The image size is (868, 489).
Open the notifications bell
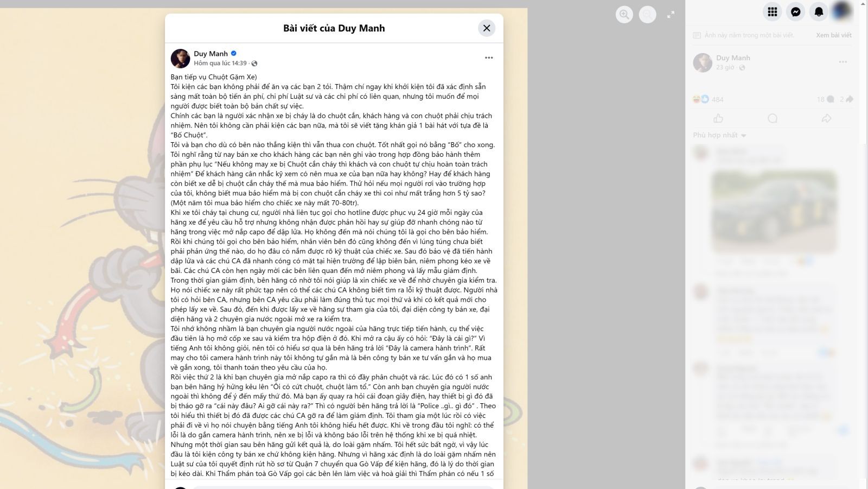coord(819,11)
